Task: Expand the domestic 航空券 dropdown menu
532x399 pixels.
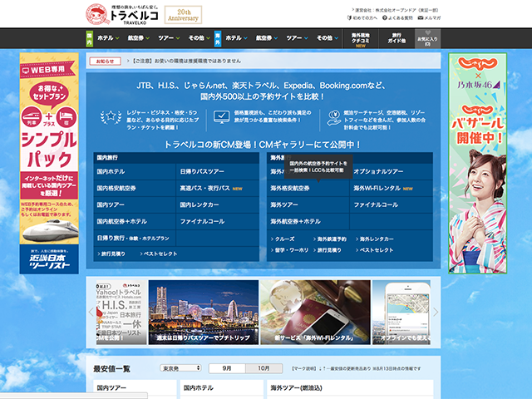Action: pos(139,38)
